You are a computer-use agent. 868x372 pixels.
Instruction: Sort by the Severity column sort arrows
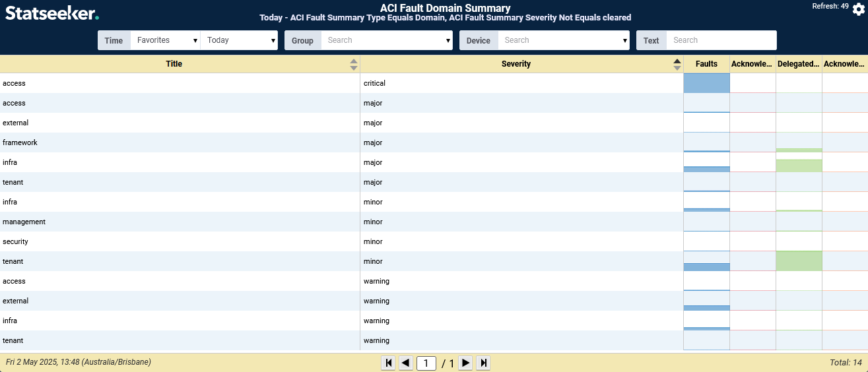[x=677, y=64]
